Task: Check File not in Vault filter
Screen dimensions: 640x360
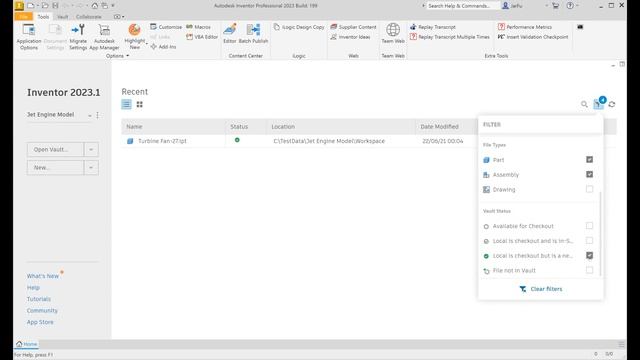Action: pos(589,270)
